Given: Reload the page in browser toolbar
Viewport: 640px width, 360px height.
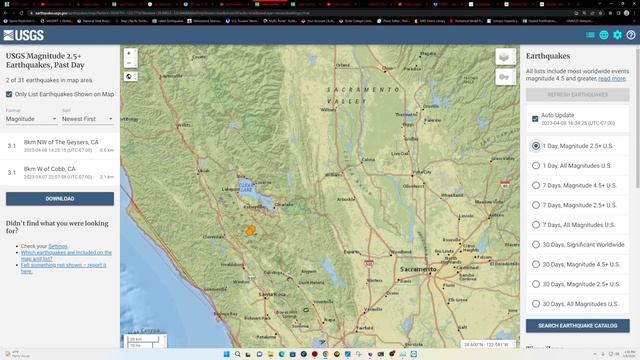Looking at the screenshot, I should (21, 13).
